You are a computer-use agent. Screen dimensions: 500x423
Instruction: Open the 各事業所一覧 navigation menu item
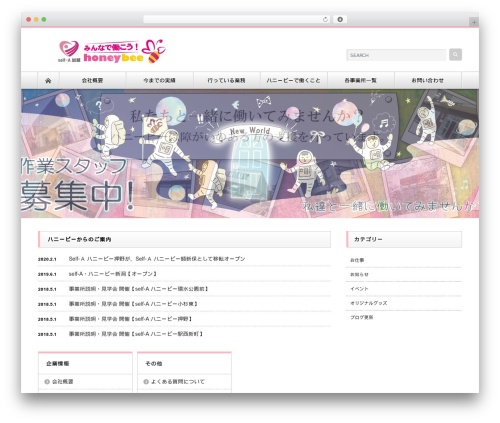pos(361,80)
